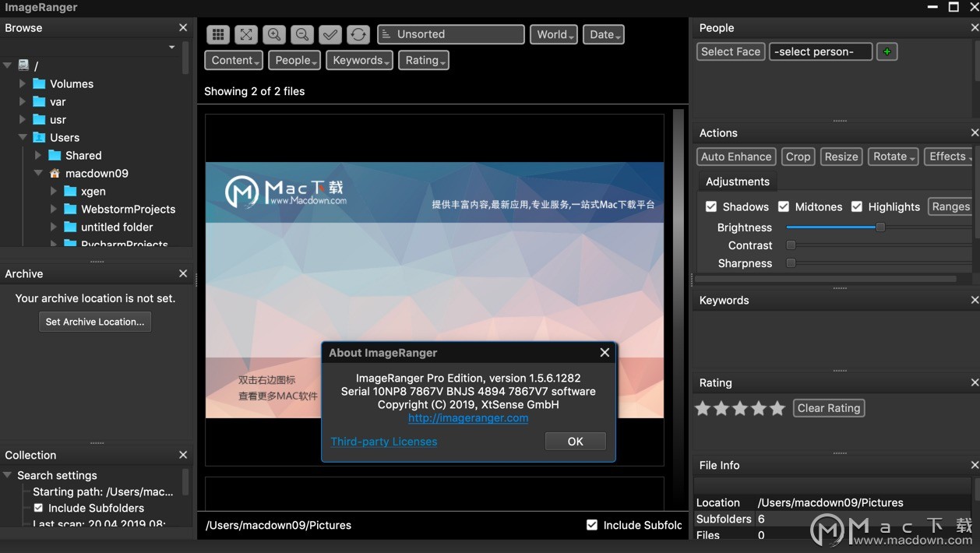This screenshot has width=980, height=553.
Task: Click the Resize button
Action: click(x=841, y=157)
